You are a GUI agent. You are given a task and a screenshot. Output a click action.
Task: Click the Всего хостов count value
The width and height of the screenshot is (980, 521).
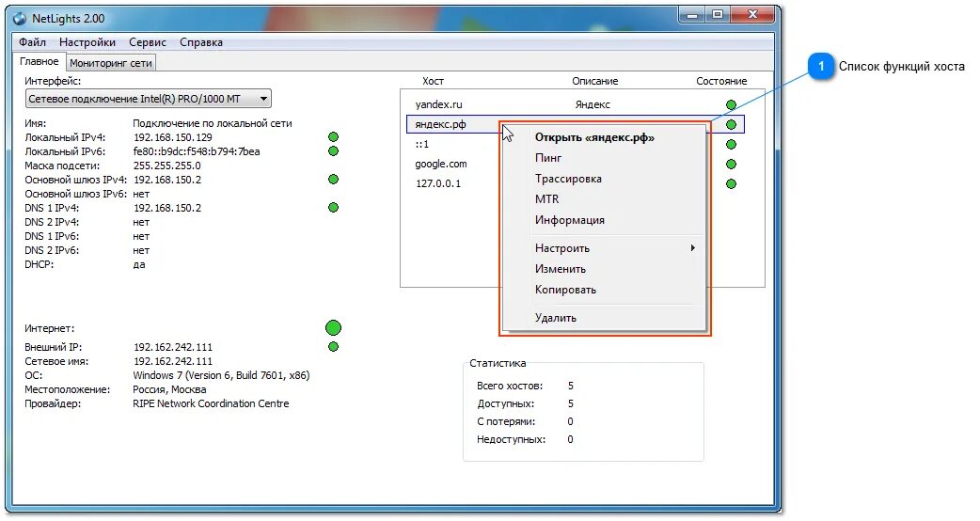coord(571,387)
